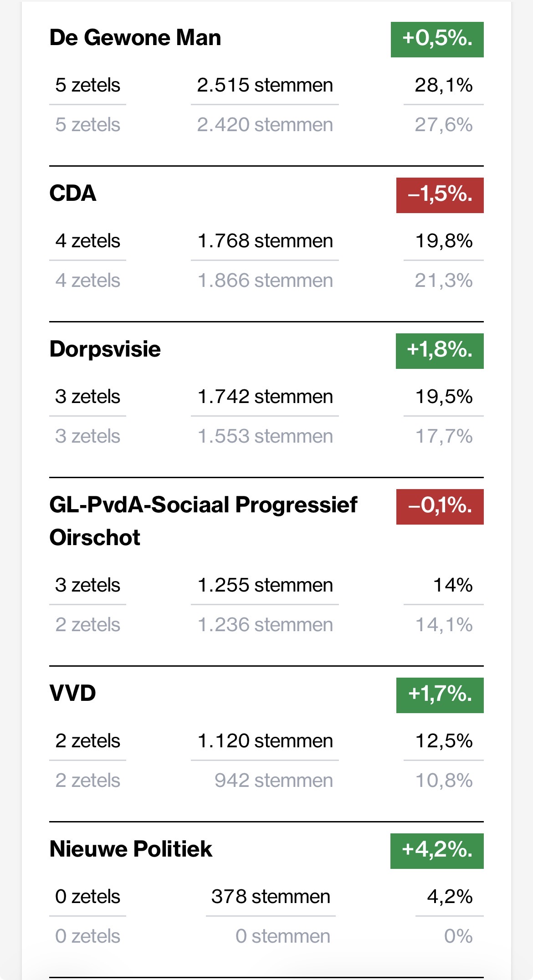The width and height of the screenshot is (533, 980).
Task: Tap GL-PvdA-Sociaal Progressief Oirschot title
Action: pos(203,521)
